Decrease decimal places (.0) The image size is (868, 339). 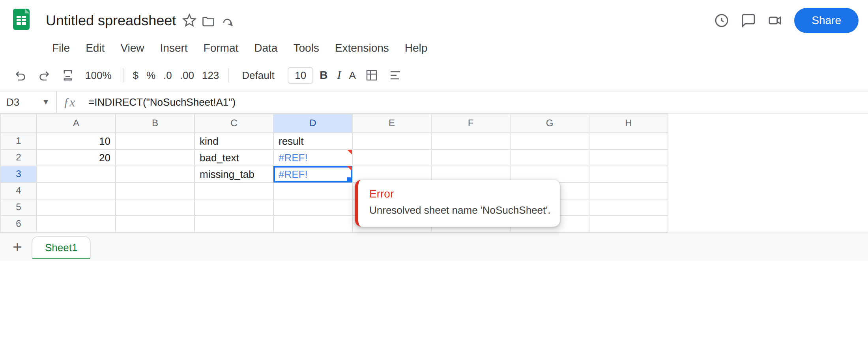pos(168,75)
